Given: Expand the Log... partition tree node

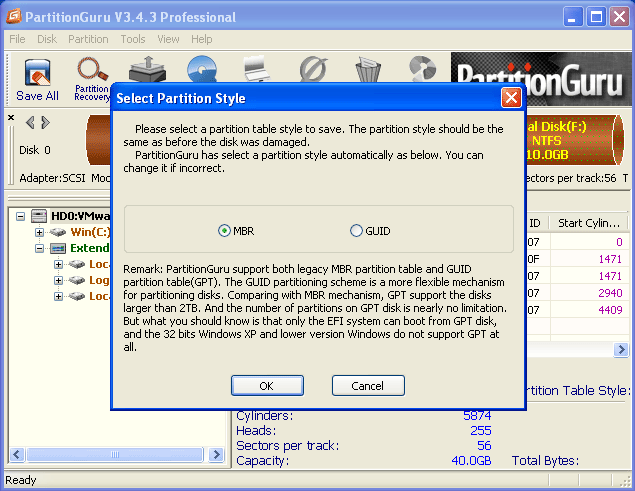Looking at the screenshot, I should point(58,280).
